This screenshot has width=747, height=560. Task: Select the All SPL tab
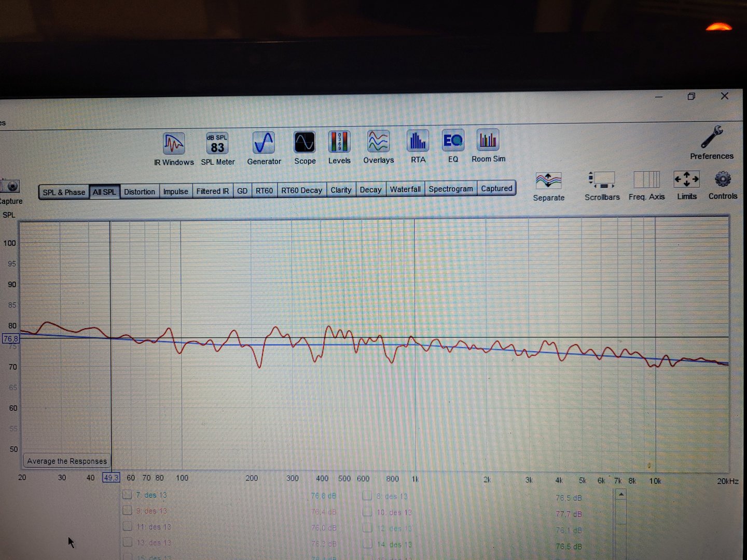click(x=104, y=192)
